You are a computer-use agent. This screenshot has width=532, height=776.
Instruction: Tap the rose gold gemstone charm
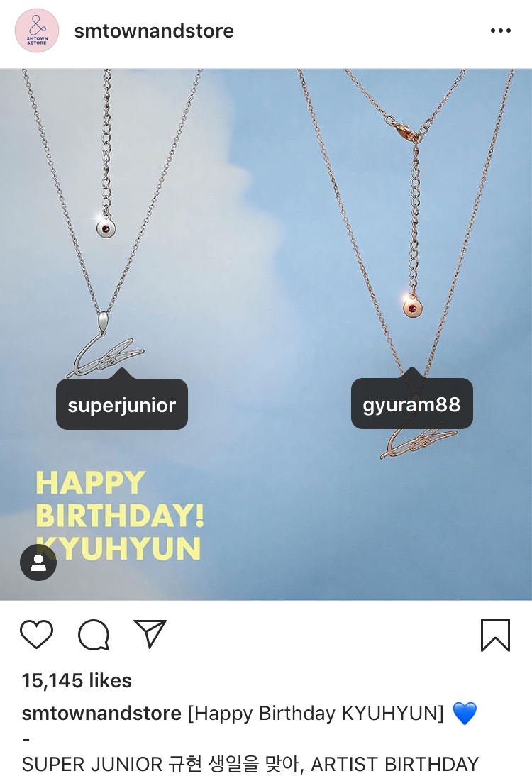click(x=412, y=307)
